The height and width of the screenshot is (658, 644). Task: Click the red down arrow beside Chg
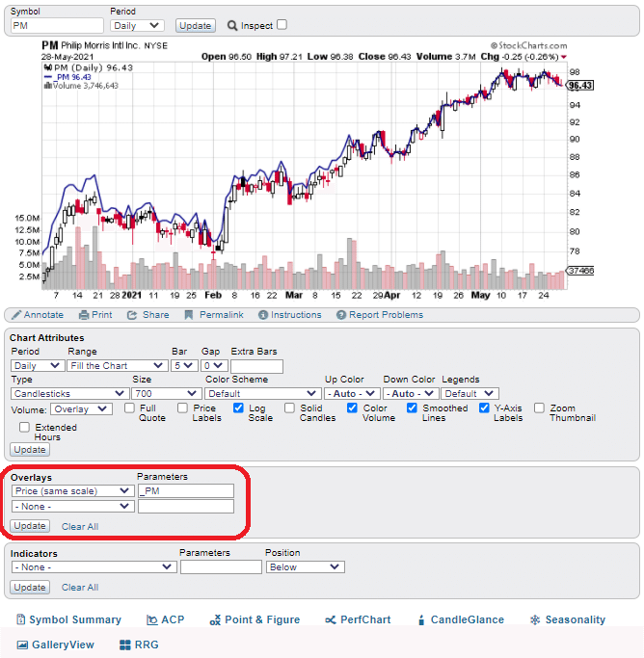point(563,57)
